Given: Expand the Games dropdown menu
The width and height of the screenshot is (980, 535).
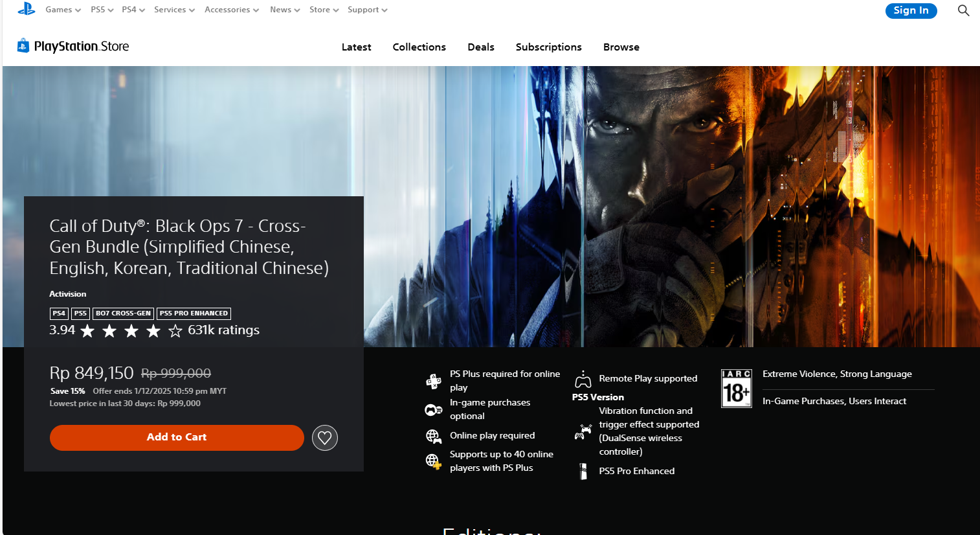Looking at the screenshot, I should pyautogui.click(x=63, y=10).
